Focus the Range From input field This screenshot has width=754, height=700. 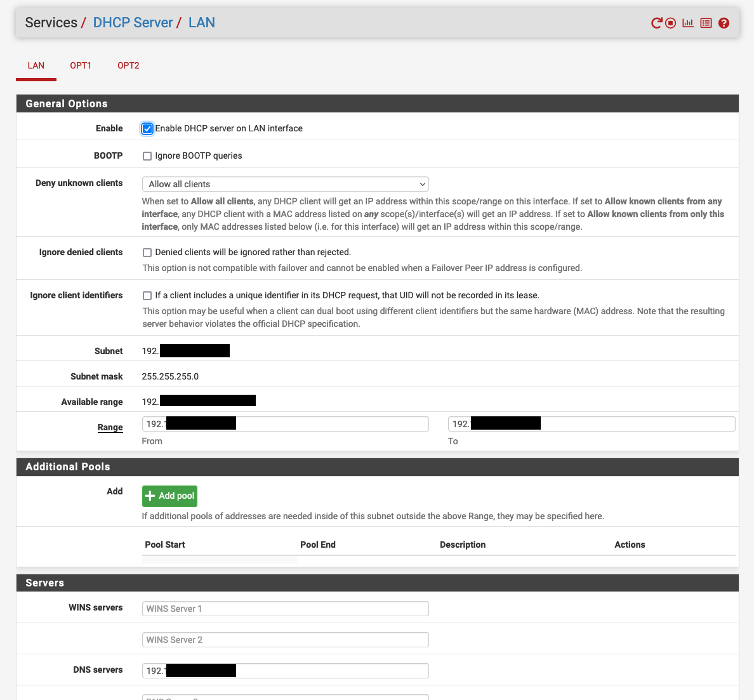[x=285, y=424]
